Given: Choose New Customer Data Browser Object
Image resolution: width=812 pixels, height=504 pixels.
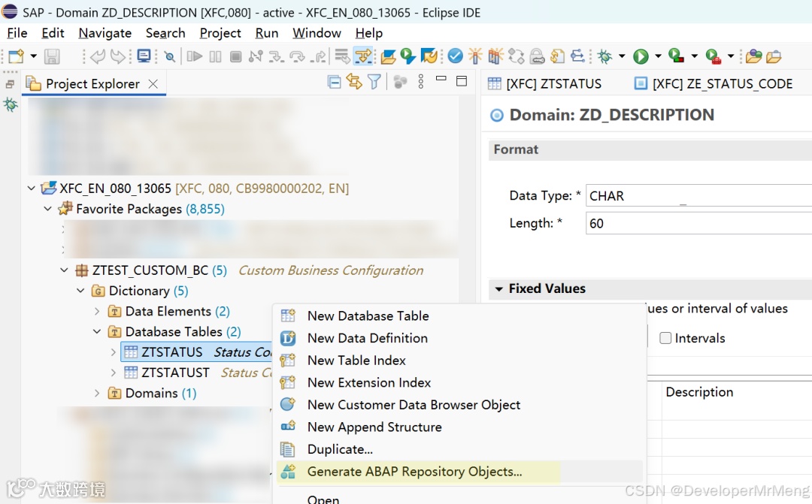Looking at the screenshot, I should pos(459,405).
